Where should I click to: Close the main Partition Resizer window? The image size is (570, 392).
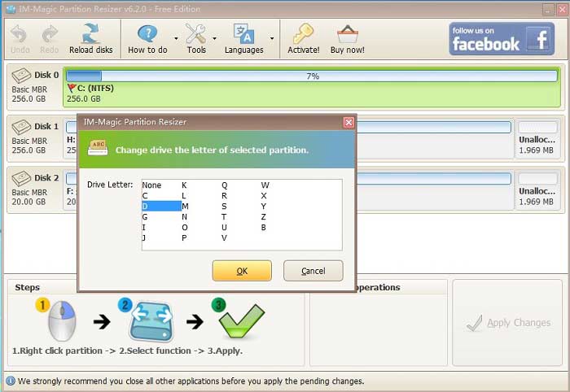click(x=562, y=10)
